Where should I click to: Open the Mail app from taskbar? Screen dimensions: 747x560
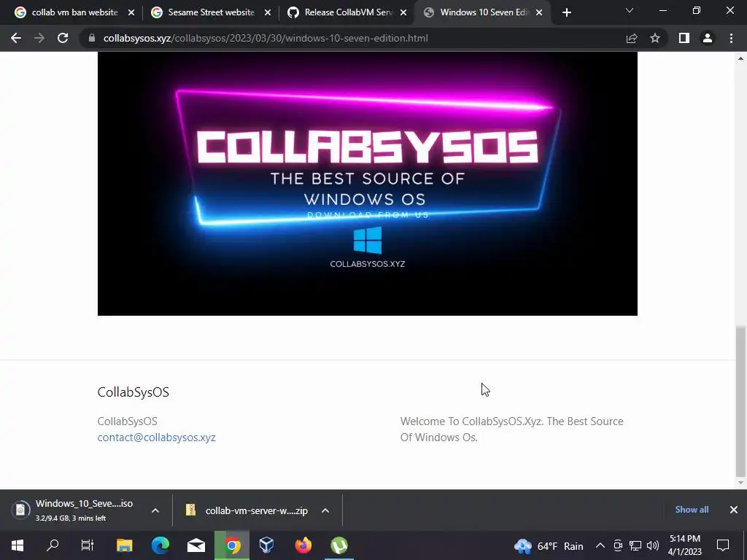pos(196,545)
